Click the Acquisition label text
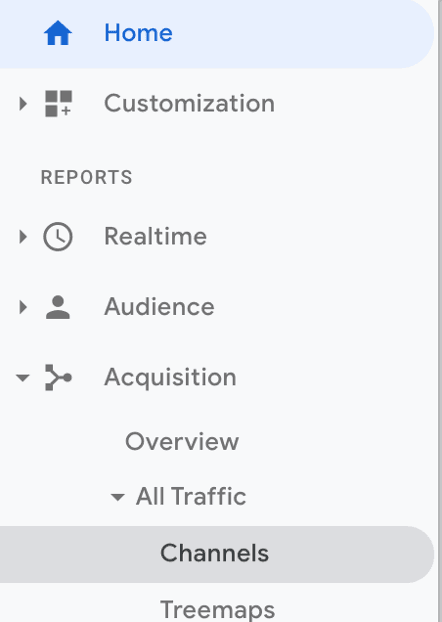Viewport: 442px width, 622px height. 170,377
